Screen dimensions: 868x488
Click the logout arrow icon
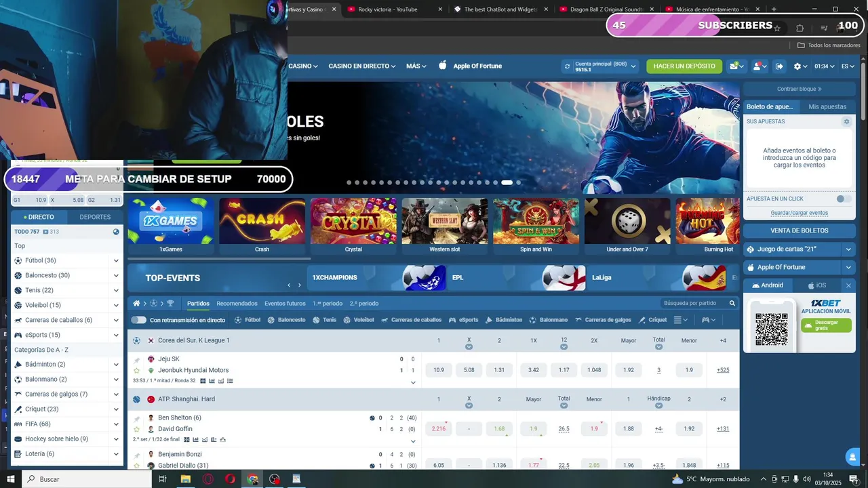[x=779, y=66]
